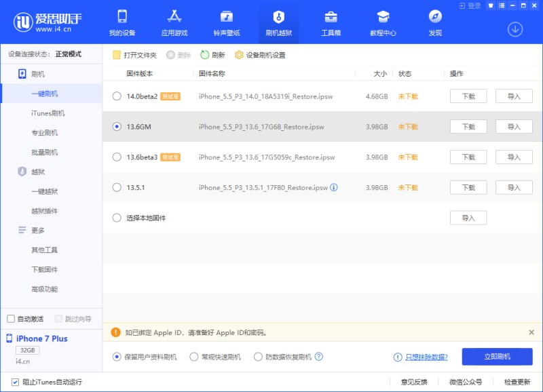543x392 pixels.
Task: Uncheck 阻止iTunes自动运行 checkbox
Action: coord(15,382)
